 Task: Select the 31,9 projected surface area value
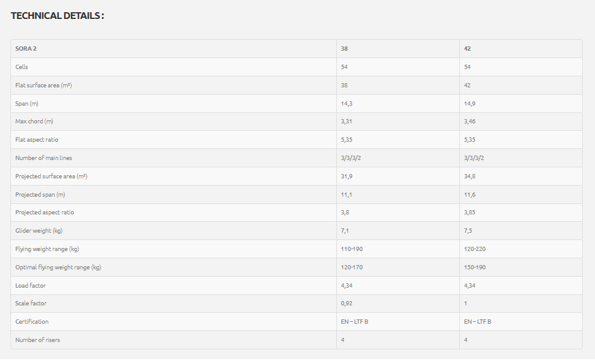[347, 177]
